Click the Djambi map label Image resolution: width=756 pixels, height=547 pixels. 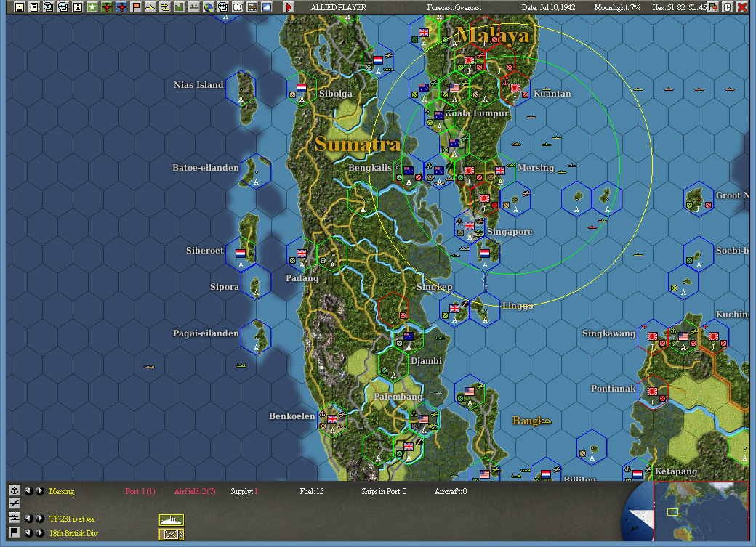coord(426,361)
